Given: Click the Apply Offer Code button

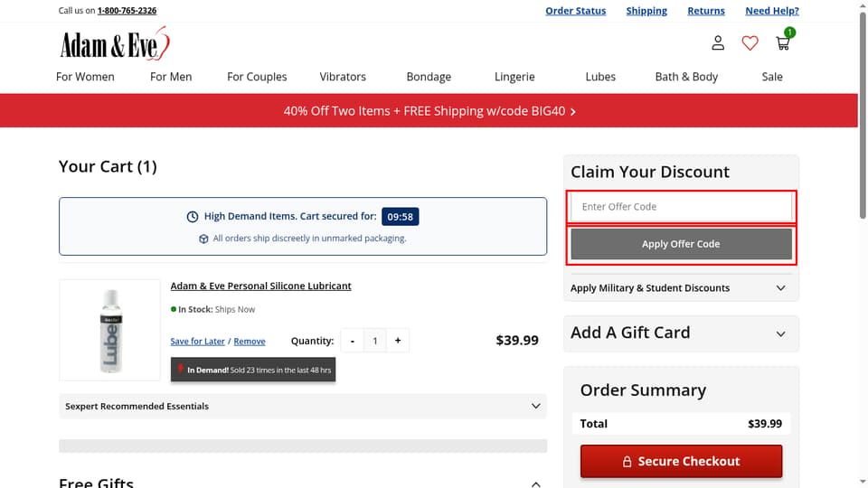Looking at the screenshot, I should point(681,244).
